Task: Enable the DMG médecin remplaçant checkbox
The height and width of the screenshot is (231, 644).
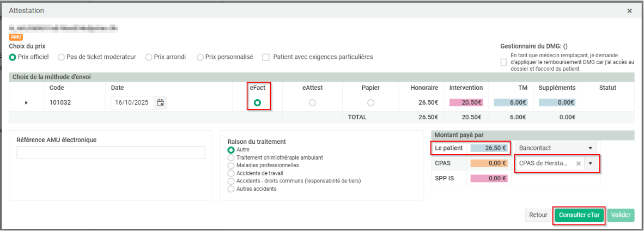Action: click(x=503, y=62)
